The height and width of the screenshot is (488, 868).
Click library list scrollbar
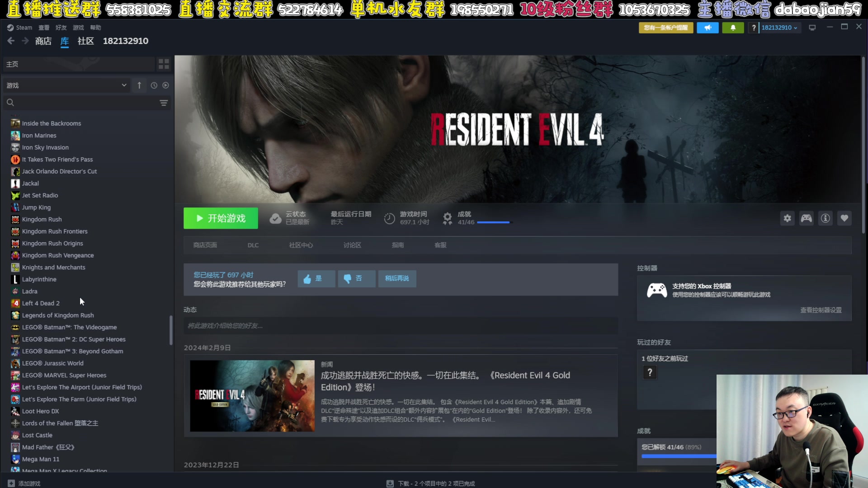[x=171, y=330]
